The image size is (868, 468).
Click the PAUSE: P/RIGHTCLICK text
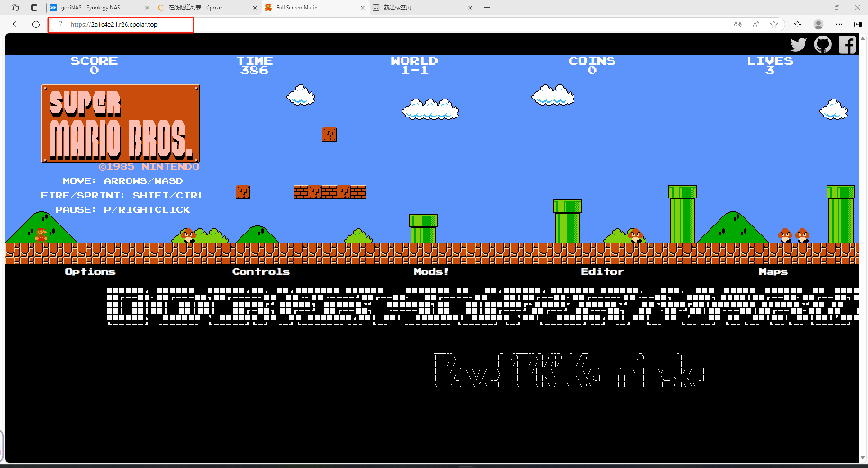pyautogui.click(x=123, y=210)
